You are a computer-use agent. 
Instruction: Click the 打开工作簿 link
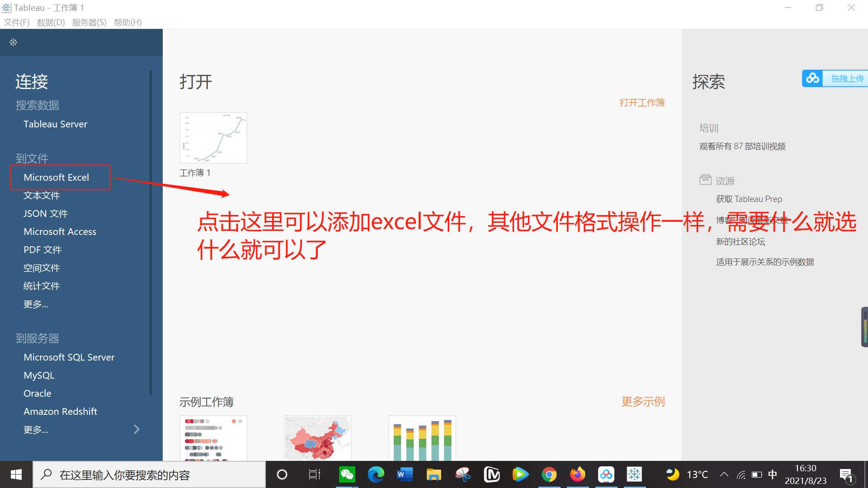pyautogui.click(x=642, y=103)
